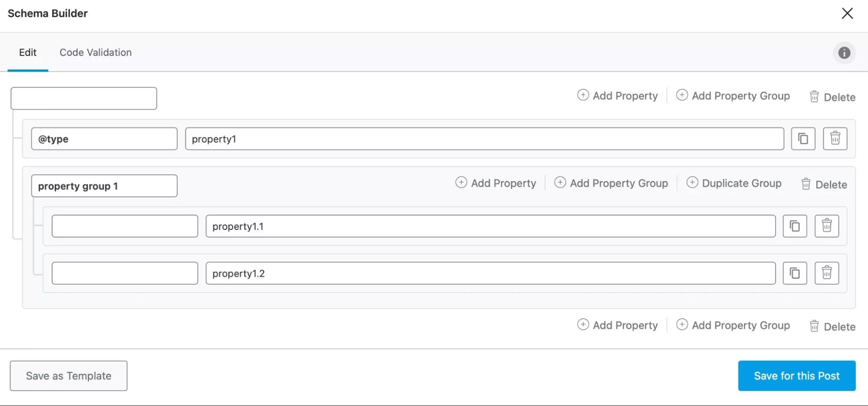868x406 pixels.
Task: Click Save for this Post
Action: coord(796,376)
